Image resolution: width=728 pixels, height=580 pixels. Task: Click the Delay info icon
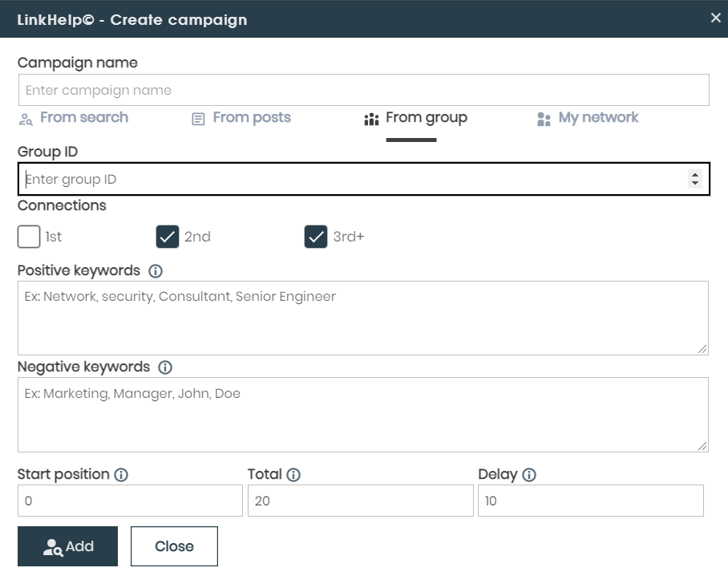coord(529,475)
